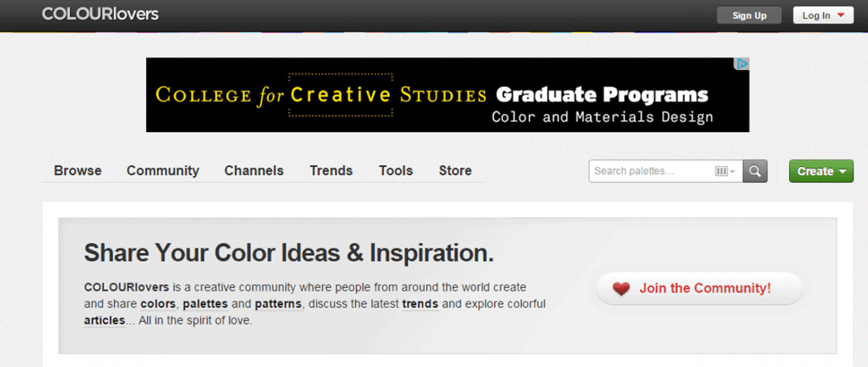This screenshot has width=868, height=367.
Task: Open the Tools menu
Action: [x=396, y=170]
